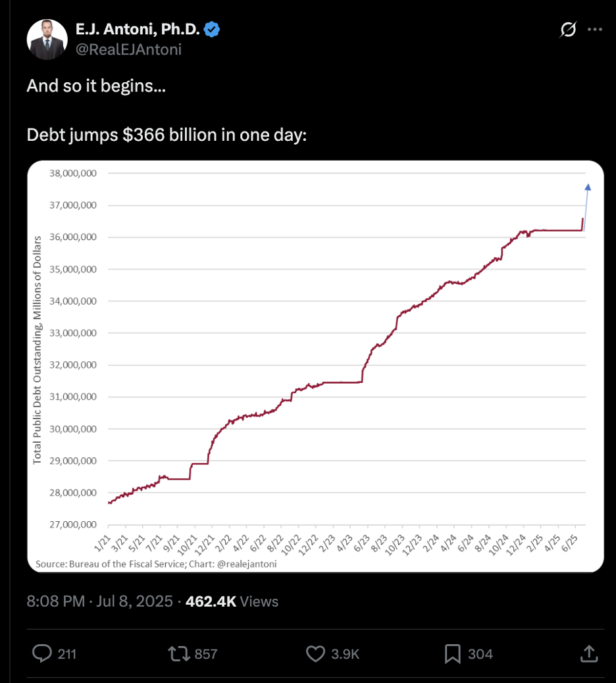Like the post with the heart icon
Screen dimensions: 616x683
[x=315, y=653]
